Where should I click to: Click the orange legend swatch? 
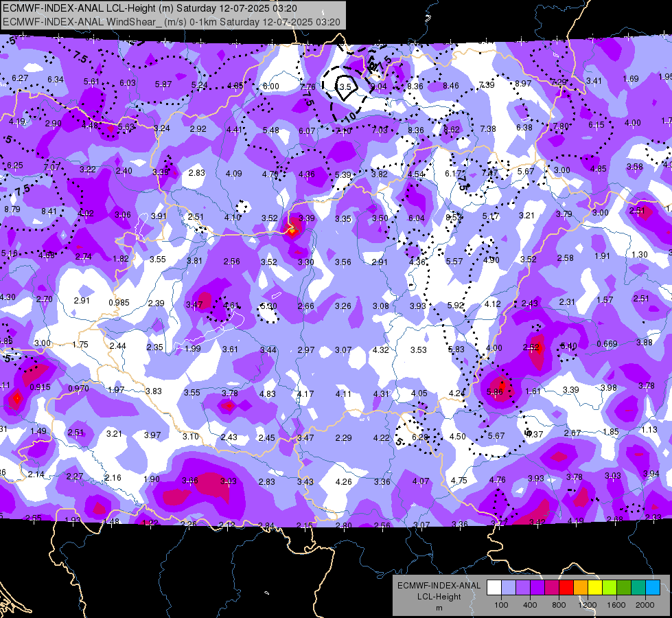pos(581,588)
